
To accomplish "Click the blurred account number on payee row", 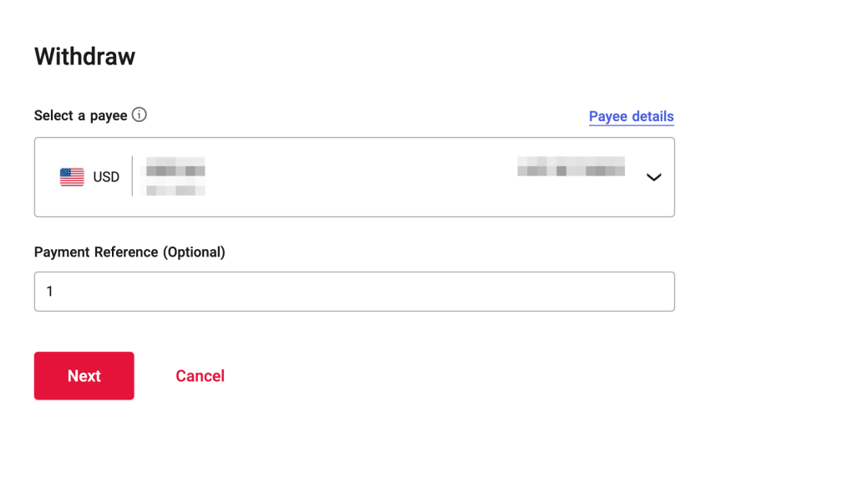I will tap(571, 165).
